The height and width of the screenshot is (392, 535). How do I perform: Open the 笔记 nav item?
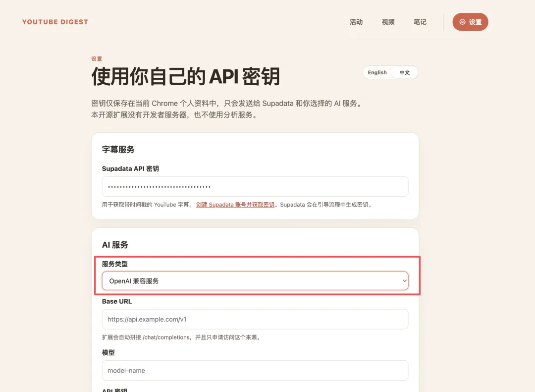420,22
